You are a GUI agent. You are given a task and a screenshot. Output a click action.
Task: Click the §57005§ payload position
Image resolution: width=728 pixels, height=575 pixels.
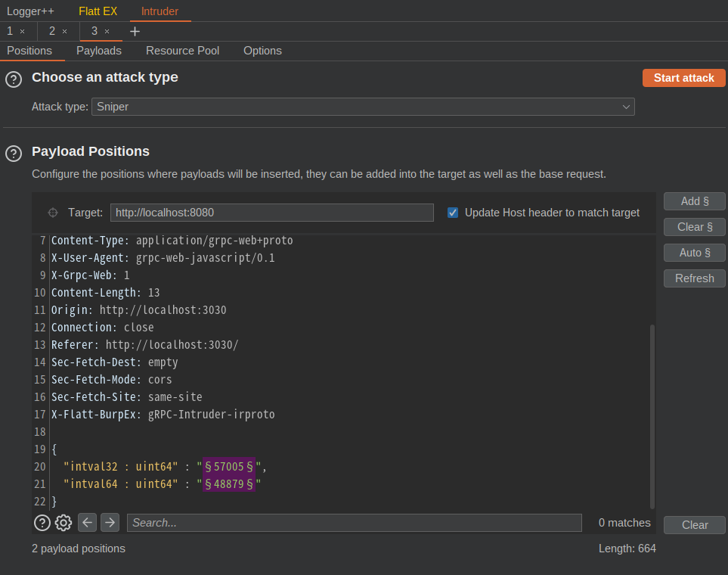point(229,467)
